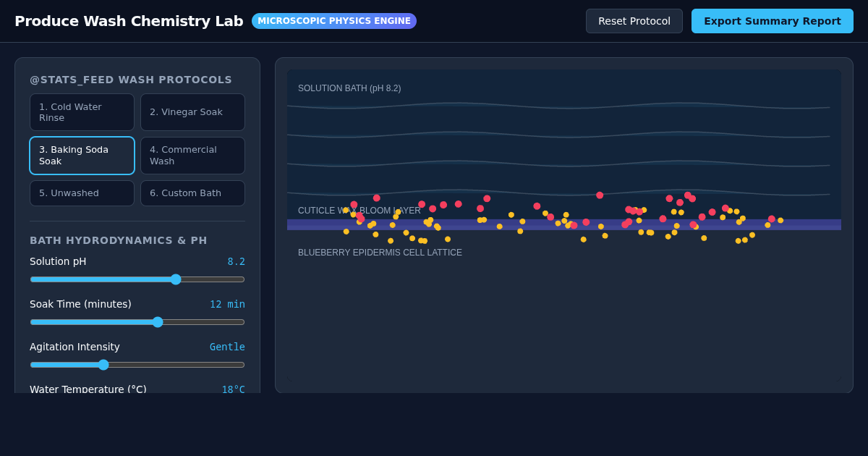Click the Cuticle Wax Bloom Layer label
Screen dimensions: 868x456
point(359,211)
